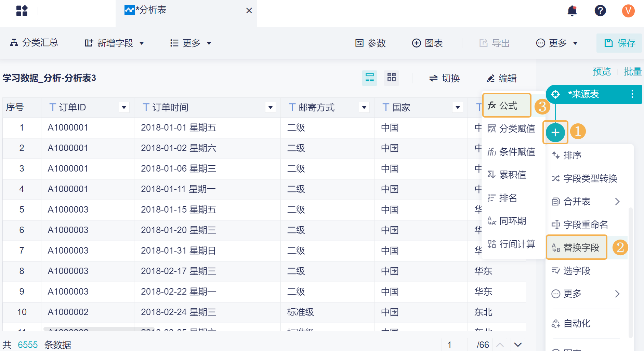
Task: Open 国家 column filter dropdown
Action: click(457, 107)
